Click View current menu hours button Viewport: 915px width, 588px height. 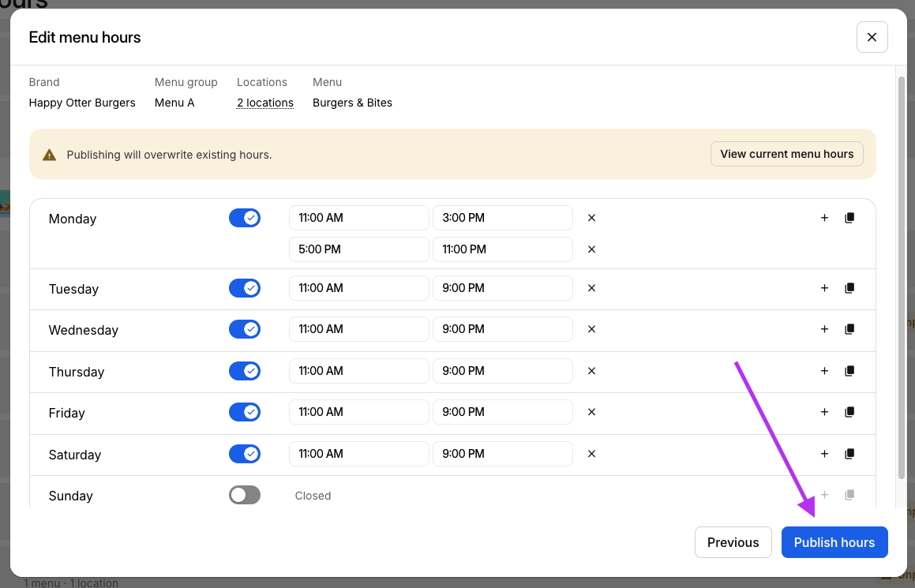coord(786,154)
